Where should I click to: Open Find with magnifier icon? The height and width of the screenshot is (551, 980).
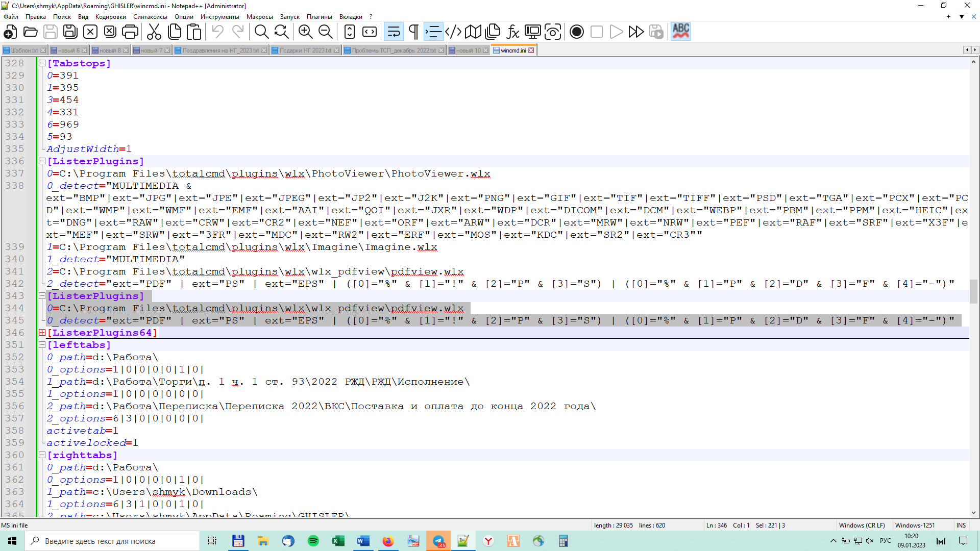261,32
